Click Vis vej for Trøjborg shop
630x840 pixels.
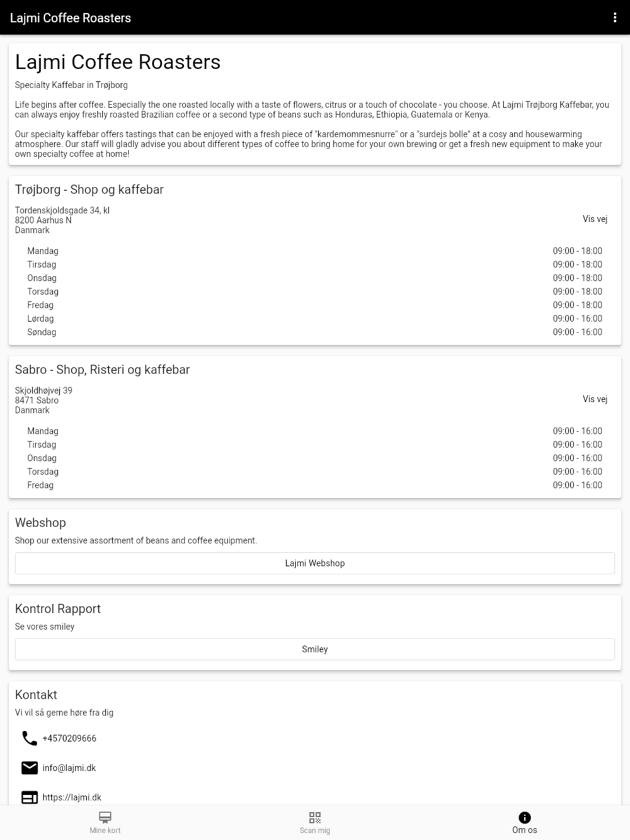click(x=595, y=219)
